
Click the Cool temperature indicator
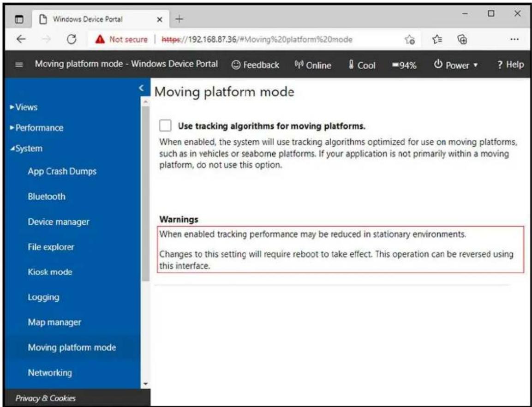point(362,65)
